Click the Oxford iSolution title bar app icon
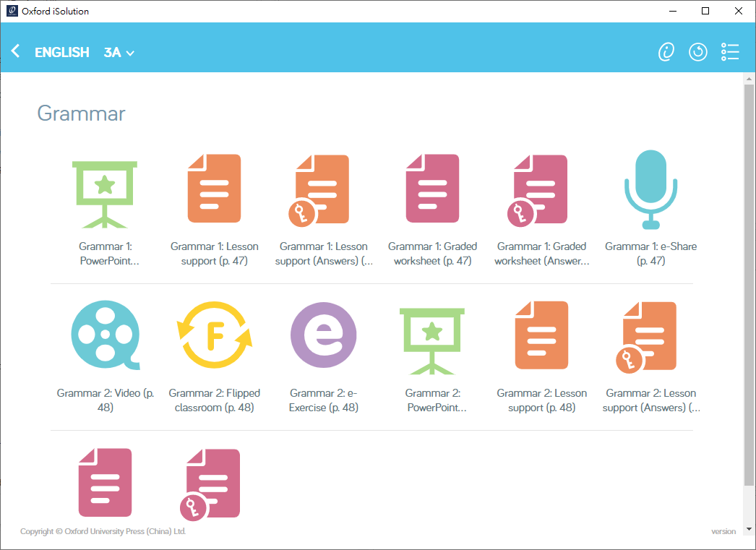 12,11
